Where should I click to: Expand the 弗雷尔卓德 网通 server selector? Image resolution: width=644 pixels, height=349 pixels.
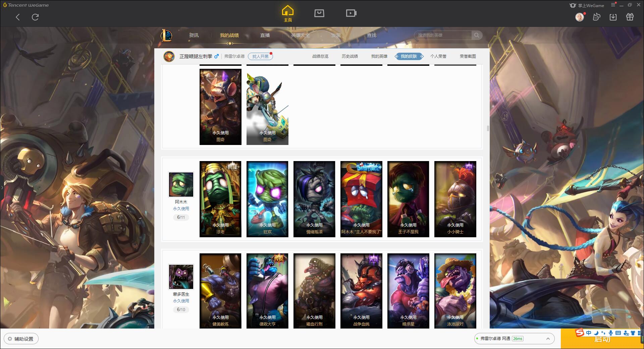(x=514, y=339)
